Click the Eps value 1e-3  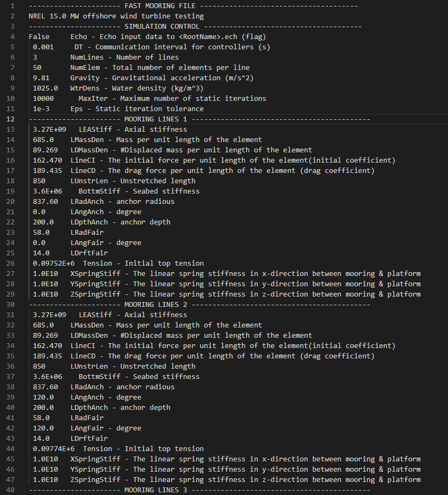pos(41,108)
